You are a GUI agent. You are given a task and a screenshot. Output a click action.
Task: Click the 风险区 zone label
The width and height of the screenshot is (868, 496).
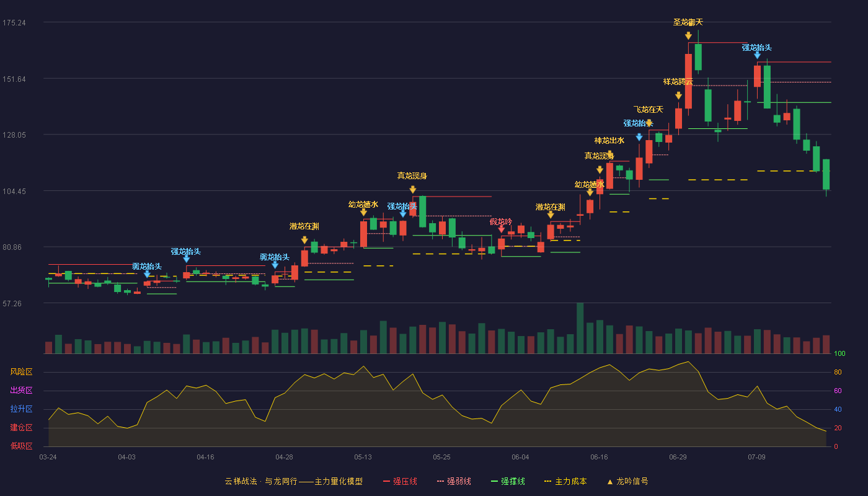click(x=22, y=372)
